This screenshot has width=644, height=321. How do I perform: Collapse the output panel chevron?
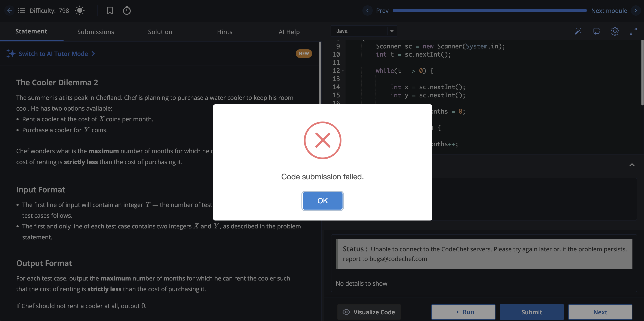click(632, 165)
